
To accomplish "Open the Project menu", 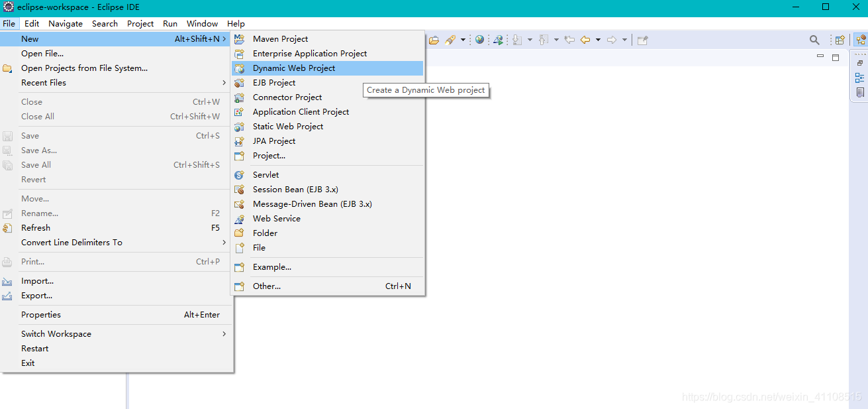I will [x=140, y=23].
